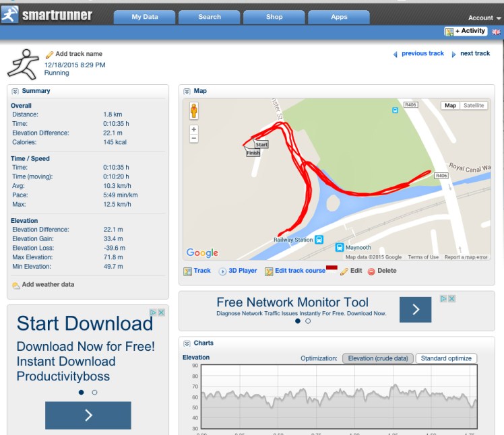Click the elevation chart area
The image size is (504, 435).
(x=339, y=397)
